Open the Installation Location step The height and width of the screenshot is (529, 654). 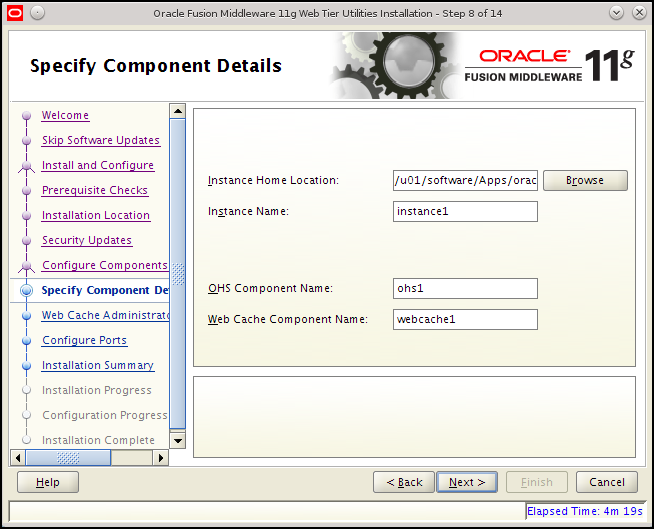tap(96, 216)
